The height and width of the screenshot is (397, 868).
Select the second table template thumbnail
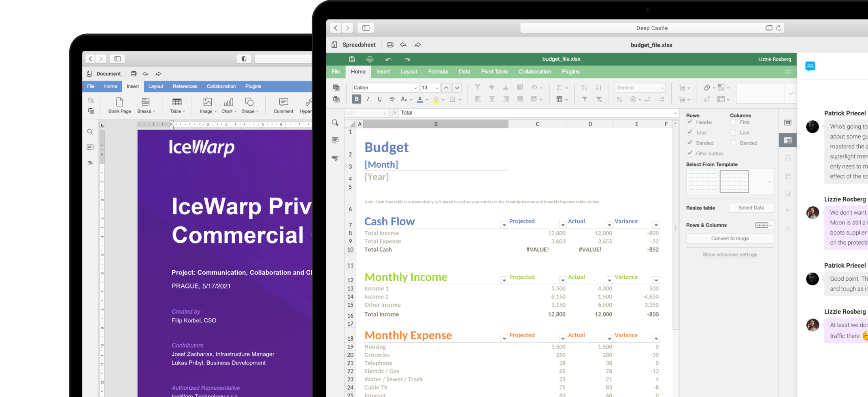(734, 181)
